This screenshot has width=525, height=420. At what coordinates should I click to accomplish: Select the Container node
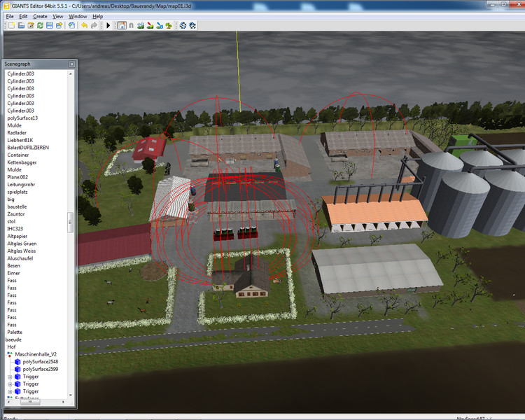pyautogui.click(x=18, y=155)
